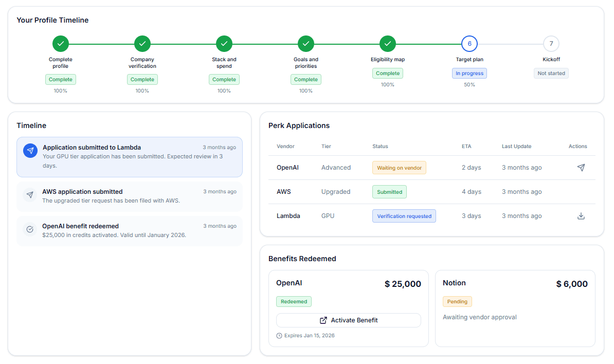Click the Stack and spend step checkmark
The image size is (614, 364).
(x=224, y=44)
